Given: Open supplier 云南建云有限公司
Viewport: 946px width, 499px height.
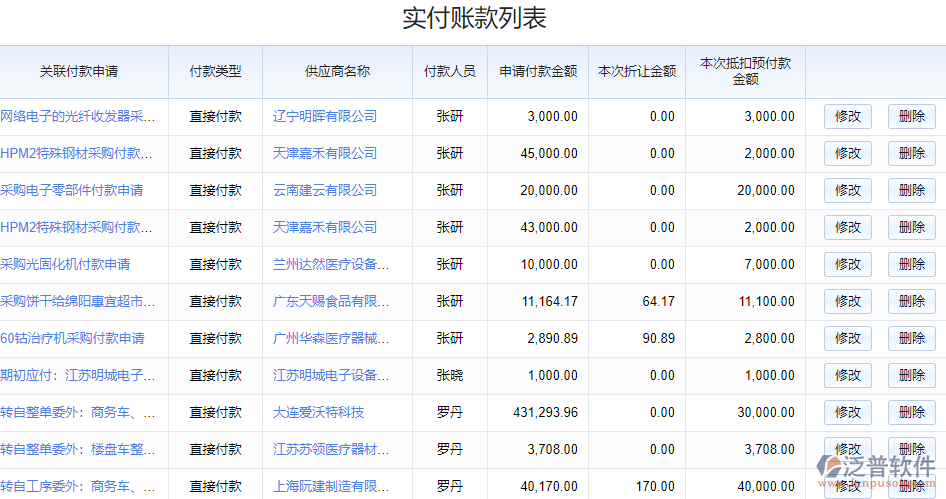Looking at the screenshot, I should pyautogui.click(x=325, y=190).
